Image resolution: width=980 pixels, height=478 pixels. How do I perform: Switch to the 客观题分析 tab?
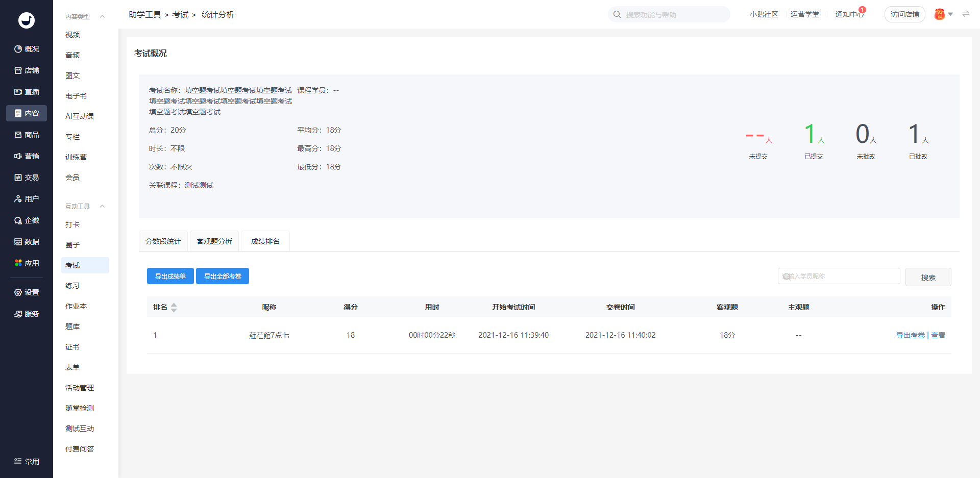click(x=214, y=241)
